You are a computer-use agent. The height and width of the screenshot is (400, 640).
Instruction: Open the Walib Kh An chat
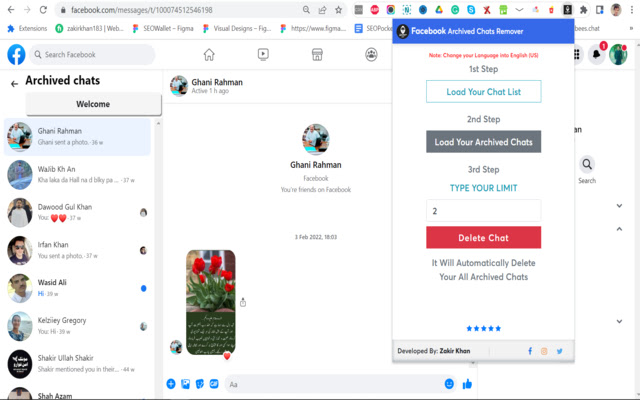coord(78,175)
